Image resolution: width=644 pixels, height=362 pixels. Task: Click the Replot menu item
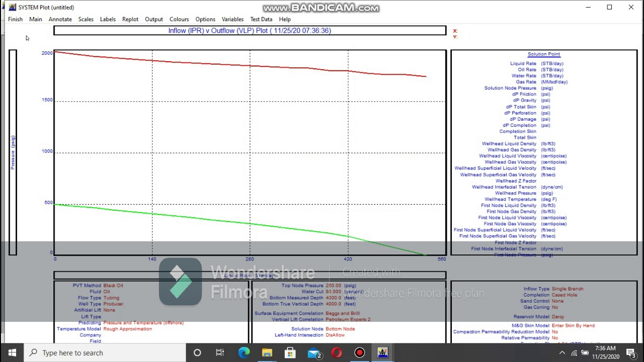[130, 19]
